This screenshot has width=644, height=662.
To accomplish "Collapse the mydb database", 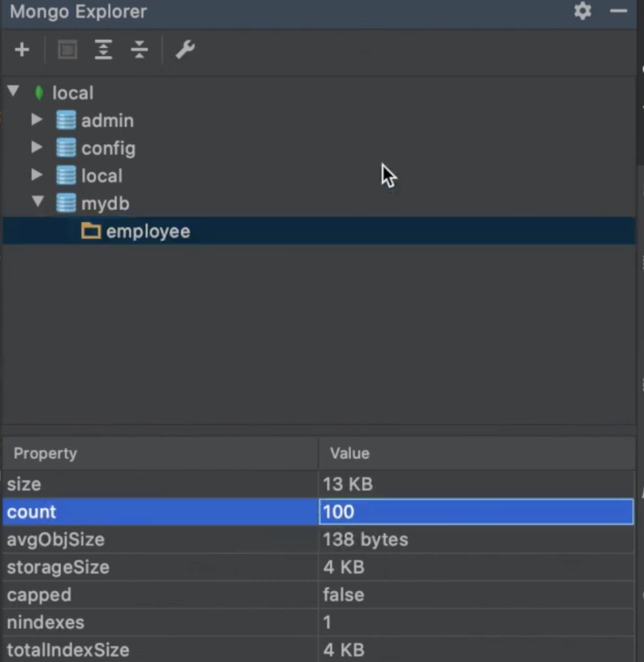I will coord(37,202).
